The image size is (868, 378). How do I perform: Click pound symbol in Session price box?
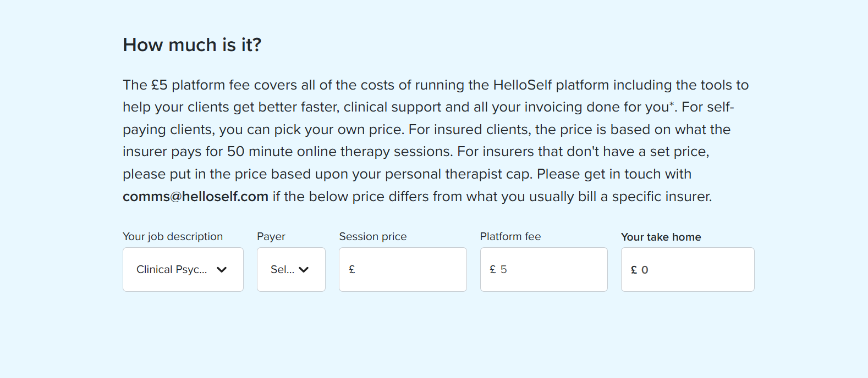[x=352, y=269]
